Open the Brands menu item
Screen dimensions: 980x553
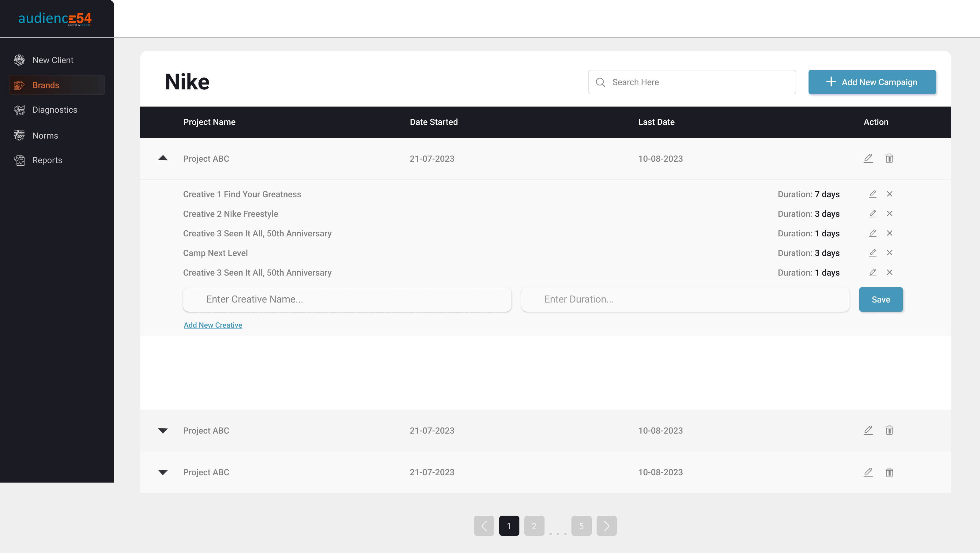(x=57, y=85)
